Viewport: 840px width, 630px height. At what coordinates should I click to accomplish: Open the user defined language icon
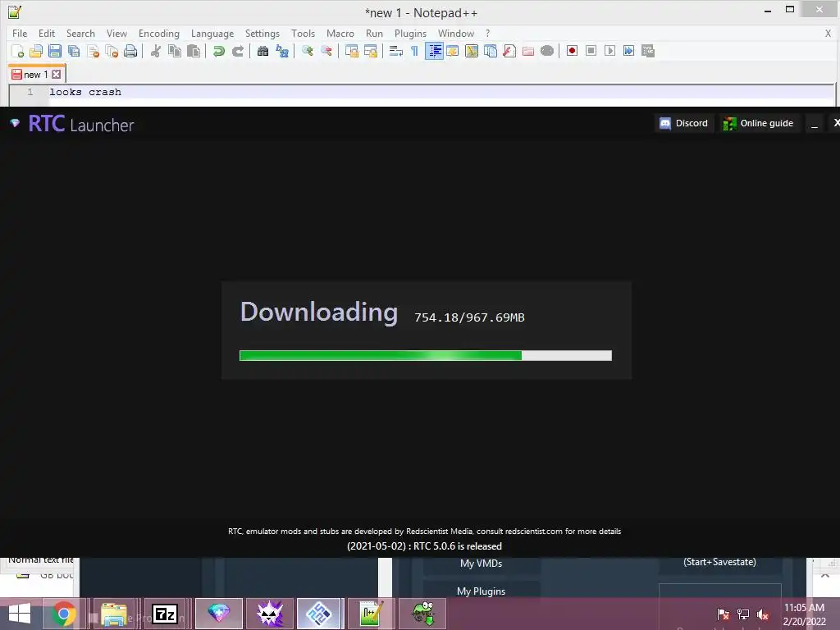point(453,51)
